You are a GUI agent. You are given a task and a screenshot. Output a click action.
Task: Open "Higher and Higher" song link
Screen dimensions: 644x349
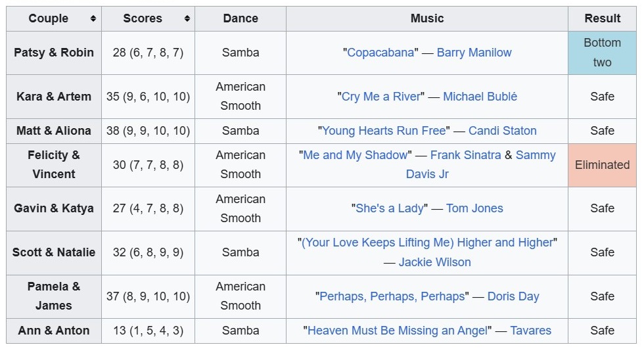[427, 243]
